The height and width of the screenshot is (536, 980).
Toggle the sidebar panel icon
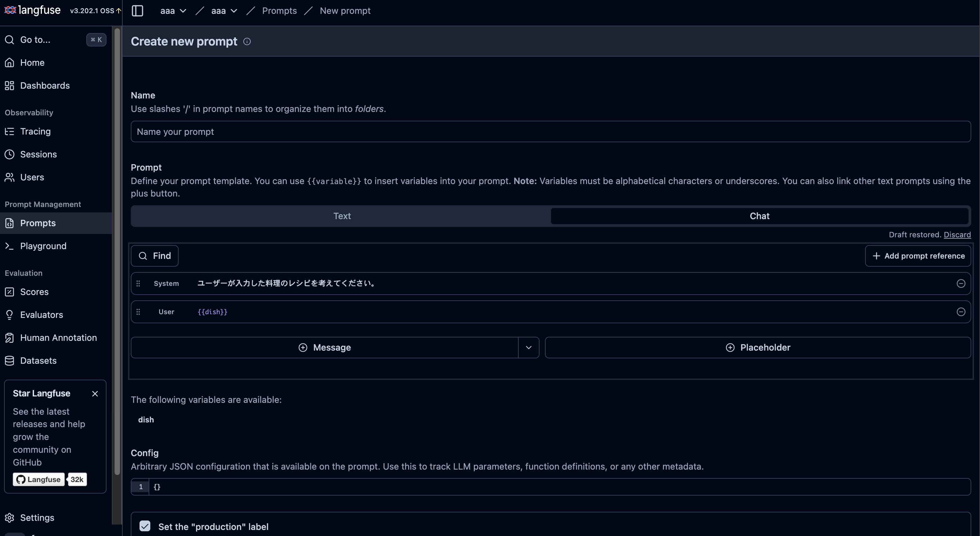pyautogui.click(x=137, y=11)
